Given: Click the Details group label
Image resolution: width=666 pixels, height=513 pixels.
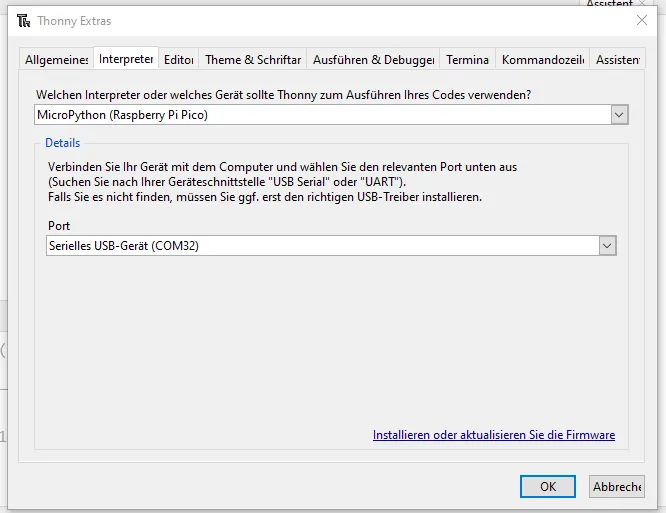Looking at the screenshot, I should pyautogui.click(x=62, y=143).
